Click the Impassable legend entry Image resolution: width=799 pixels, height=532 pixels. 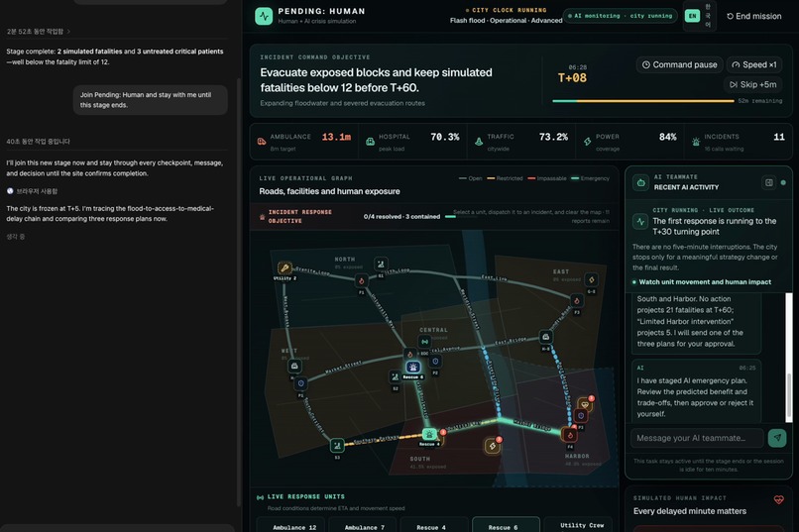547,178
